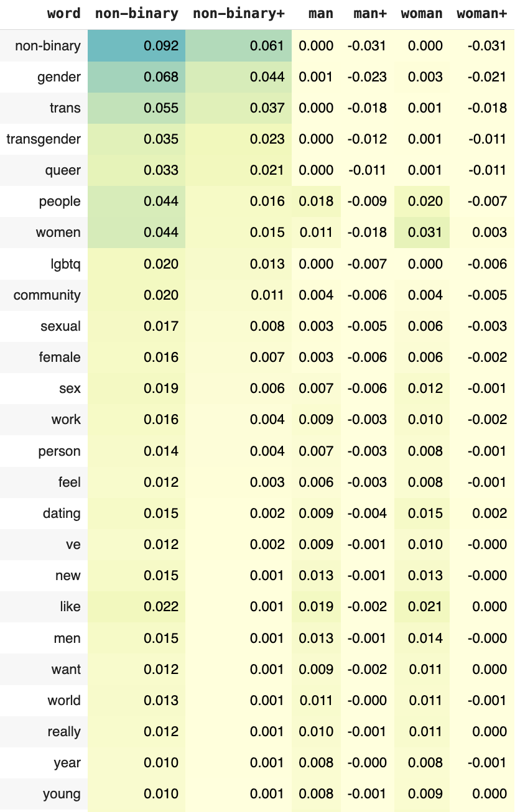
Task: Click the 'man+' column header
Action: point(369,14)
